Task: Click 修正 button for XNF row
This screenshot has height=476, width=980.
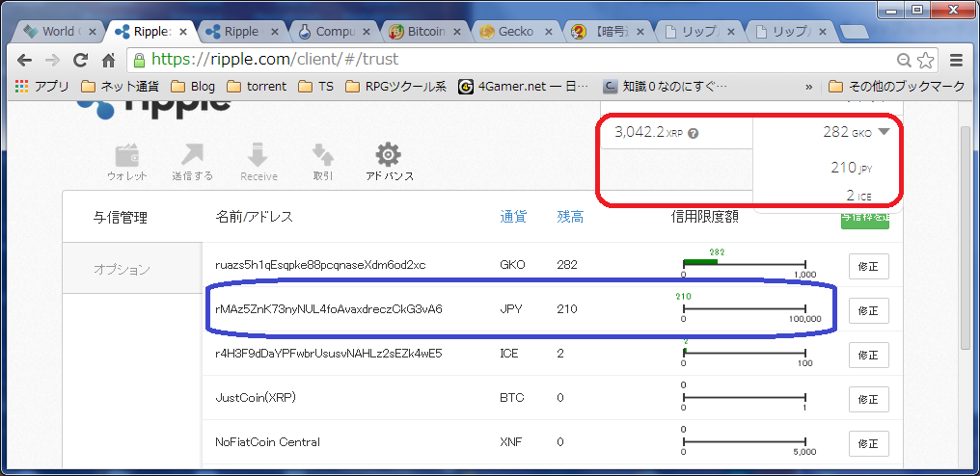Action: [x=869, y=443]
